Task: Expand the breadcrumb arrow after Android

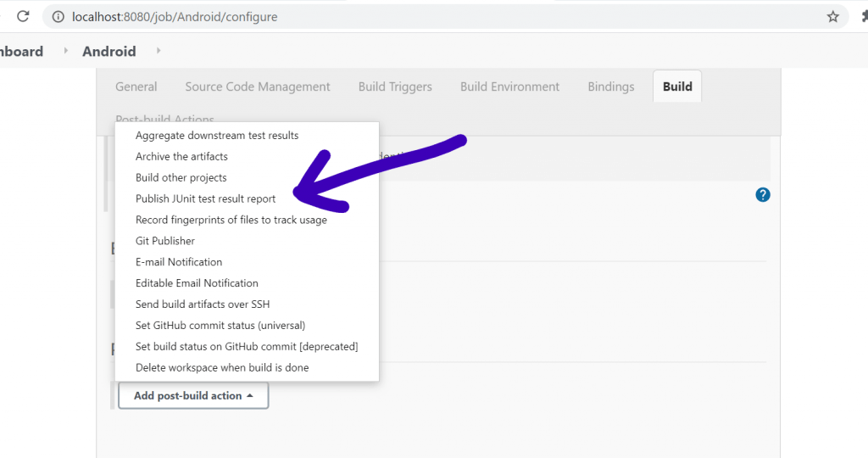Action: [x=158, y=52]
